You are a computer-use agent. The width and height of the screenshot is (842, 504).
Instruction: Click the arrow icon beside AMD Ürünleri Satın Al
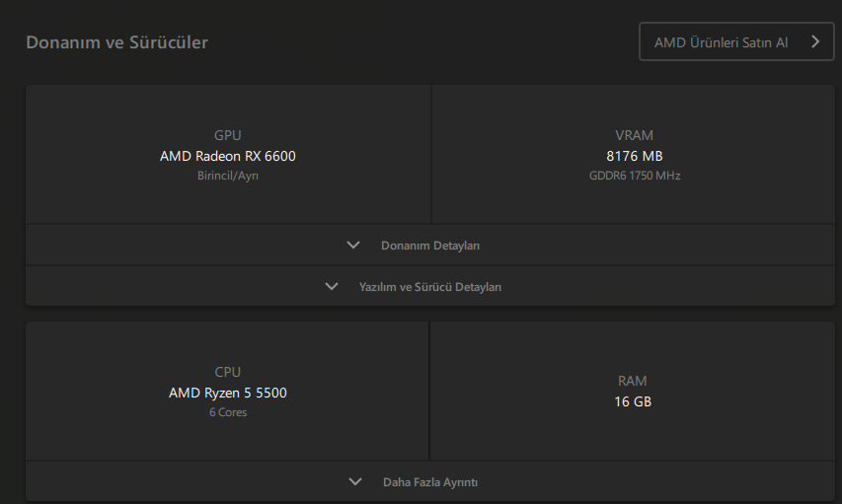click(x=815, y=42)
